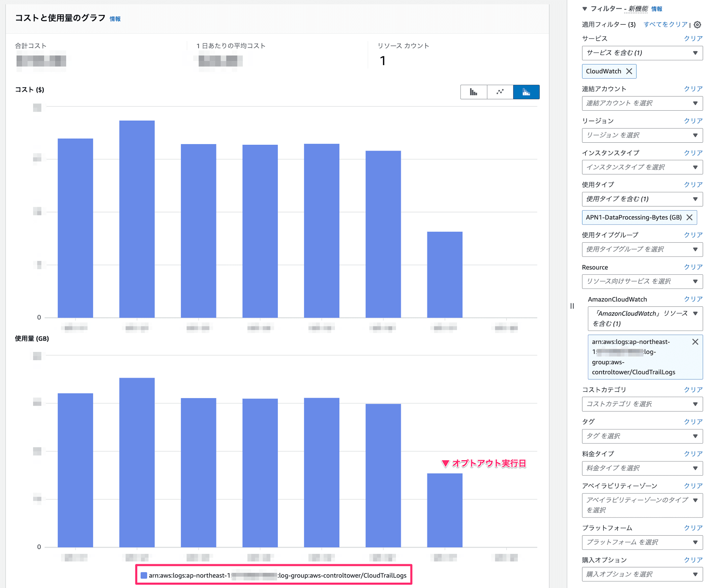The height and width of the screenshot is (588, 712).
Task: Open the アベイラビリティーゾーンのタイプ dropdown
Action: (x=642, y=505)
